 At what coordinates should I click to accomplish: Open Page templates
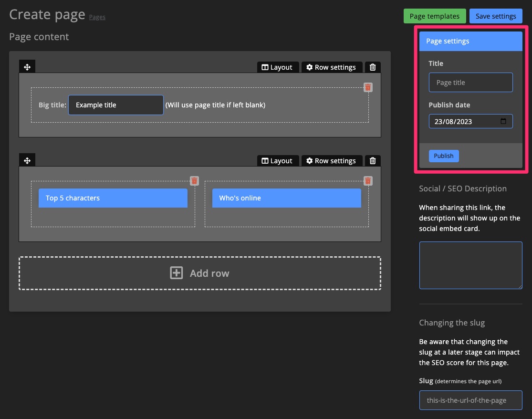click(x=434, y=16)
